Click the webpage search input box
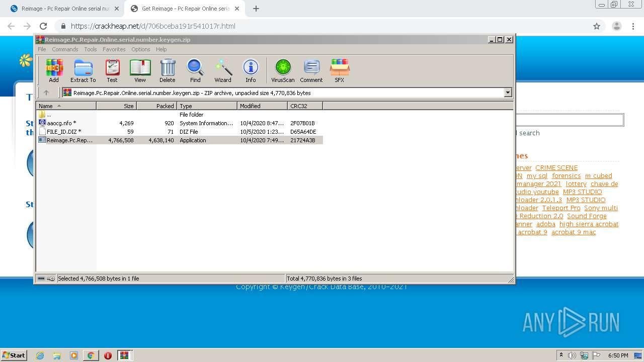The width and height of the screenshot is (644, 362). point(570,120)
